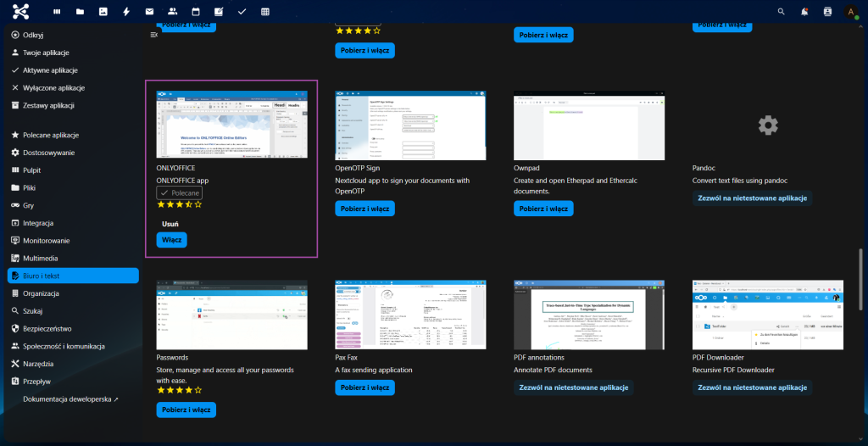868x446 pixels.
Task: Open the Calendar icon in top bar
Action: (x=196, y=12)
